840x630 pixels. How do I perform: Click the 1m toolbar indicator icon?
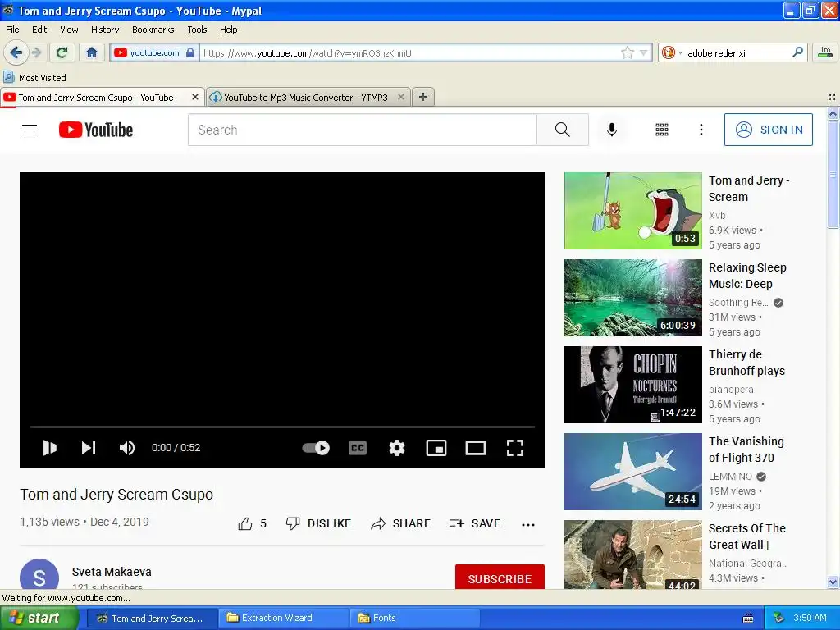(825, 52)
